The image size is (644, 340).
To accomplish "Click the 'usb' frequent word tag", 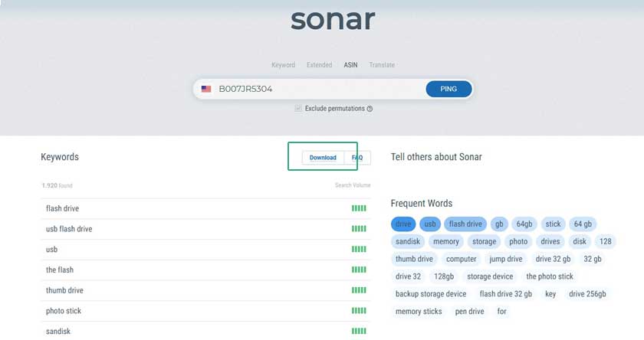I will click(x=430, y=224).
